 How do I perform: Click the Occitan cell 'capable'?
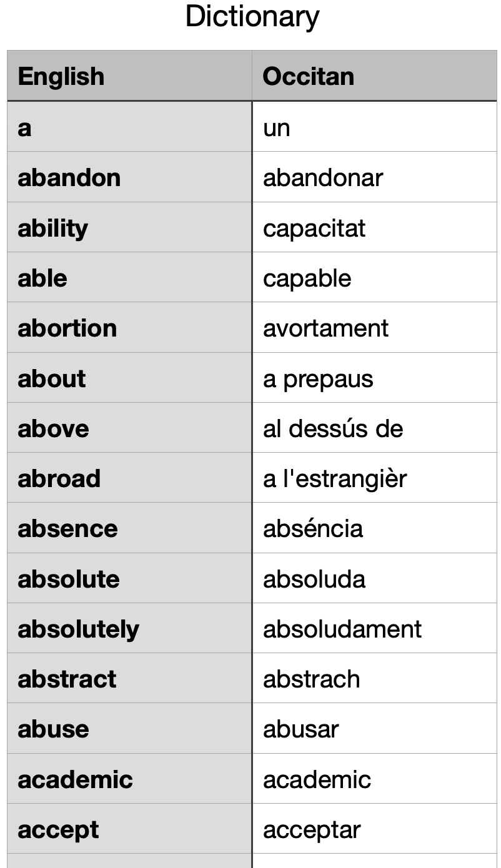[307, 278]
